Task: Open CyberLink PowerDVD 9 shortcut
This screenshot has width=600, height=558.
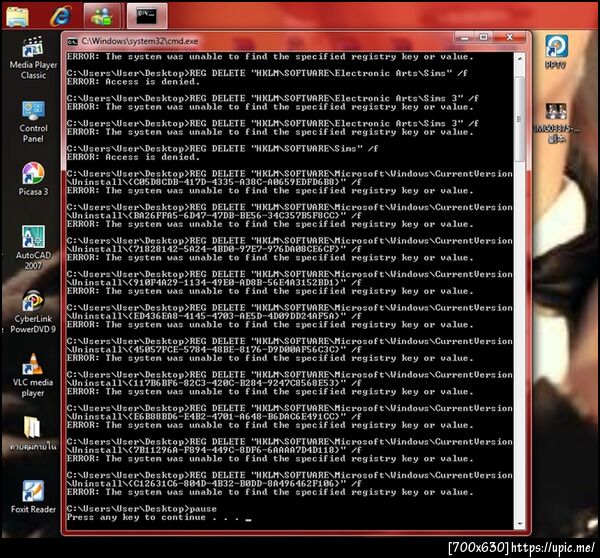Action: tap(33, 311)
